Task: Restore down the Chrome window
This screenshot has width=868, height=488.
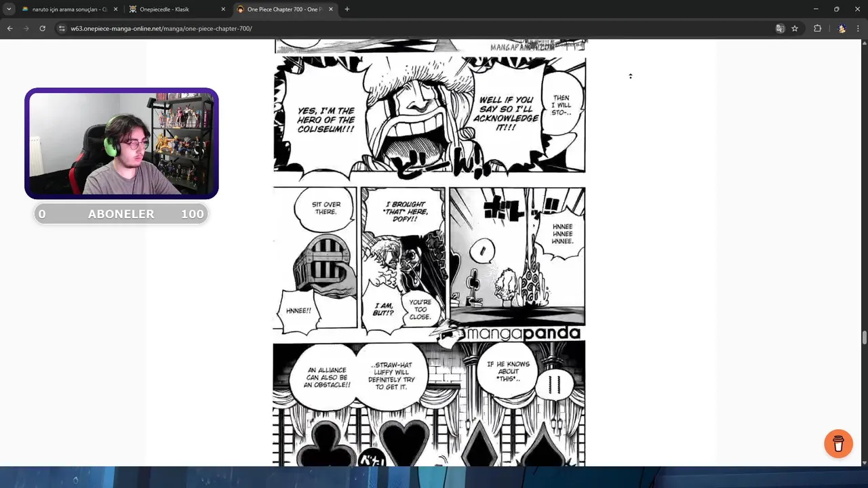Action: (x=836, y=9)
